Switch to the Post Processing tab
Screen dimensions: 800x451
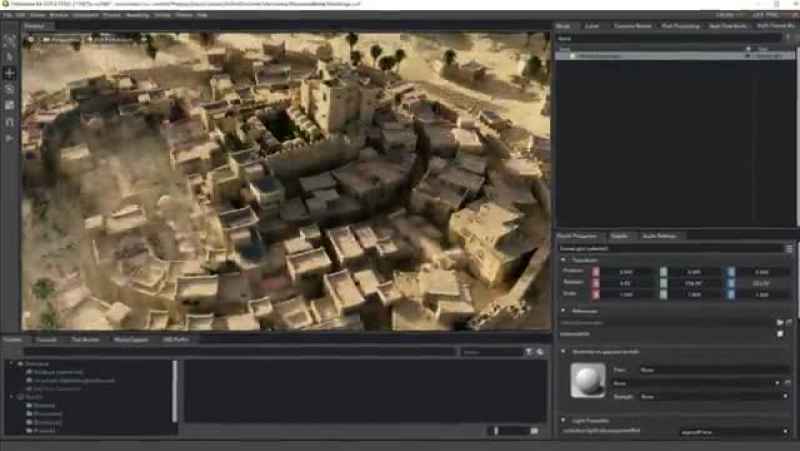point(680,26)
